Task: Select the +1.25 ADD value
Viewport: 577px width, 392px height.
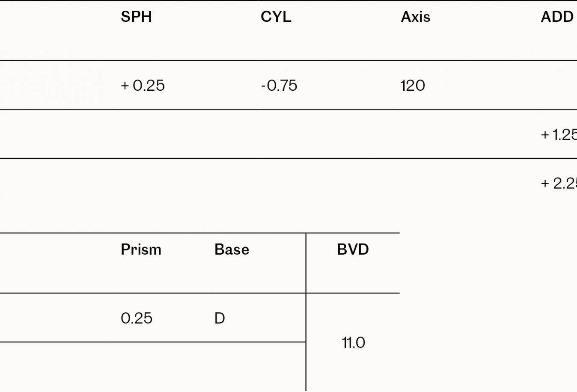Action: pyautogui.click(x=559, y=134)
